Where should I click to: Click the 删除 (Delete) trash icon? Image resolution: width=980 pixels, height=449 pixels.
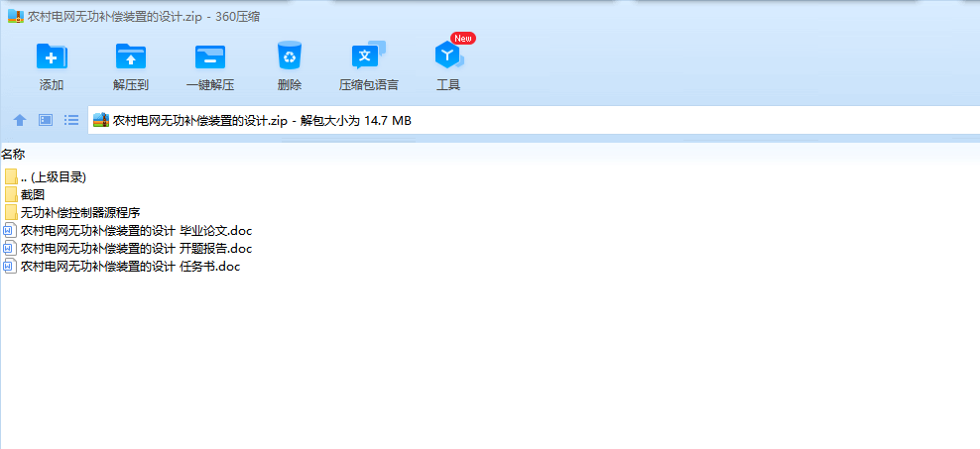tap(290, 56)
